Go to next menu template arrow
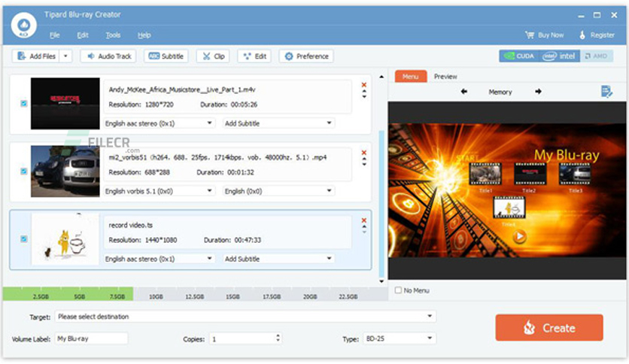Screen dimensions: 629x364 pyautogui.click(x=539, y=92)
